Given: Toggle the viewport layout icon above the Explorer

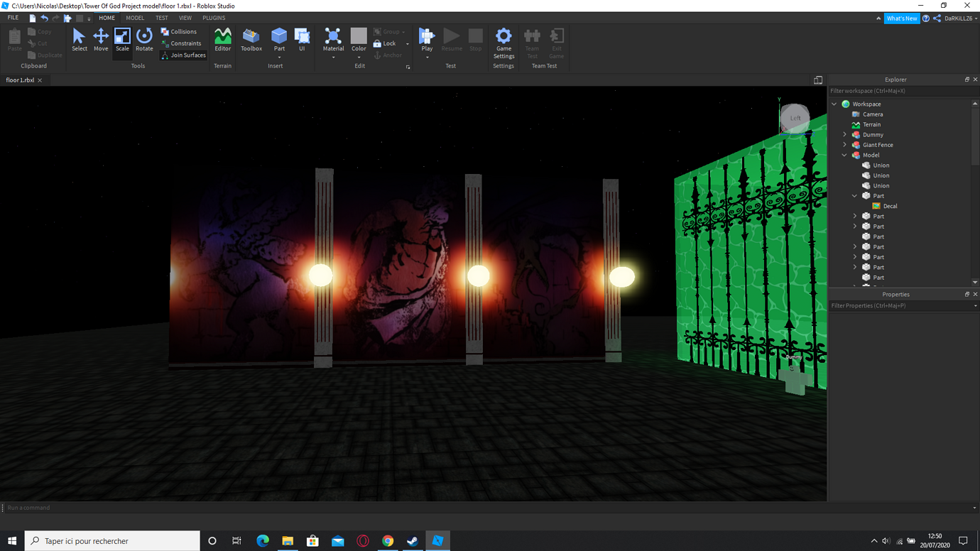Looking at the screenshot, I should tap(818, 80).
